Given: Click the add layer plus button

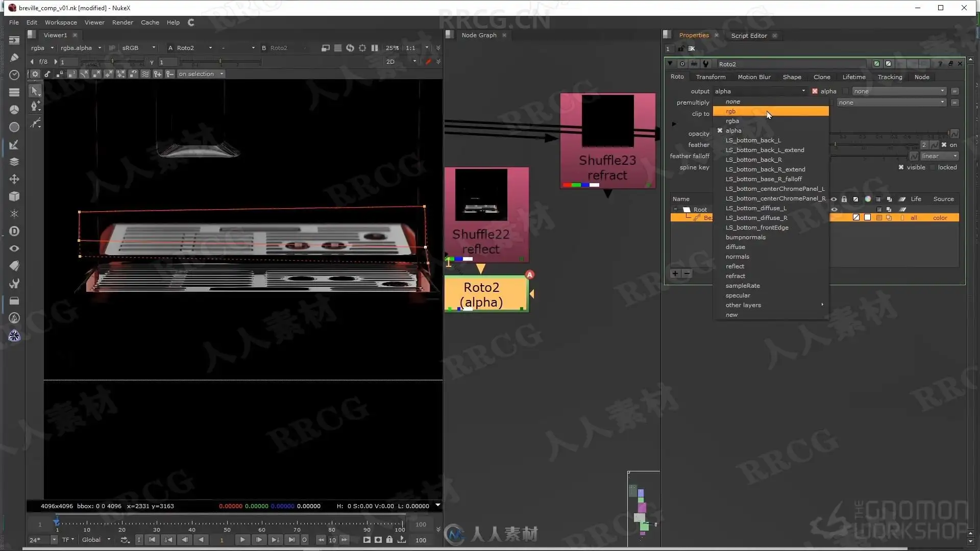Looking at the screenshot, I should pyautogui.click(x=675, y=273).
